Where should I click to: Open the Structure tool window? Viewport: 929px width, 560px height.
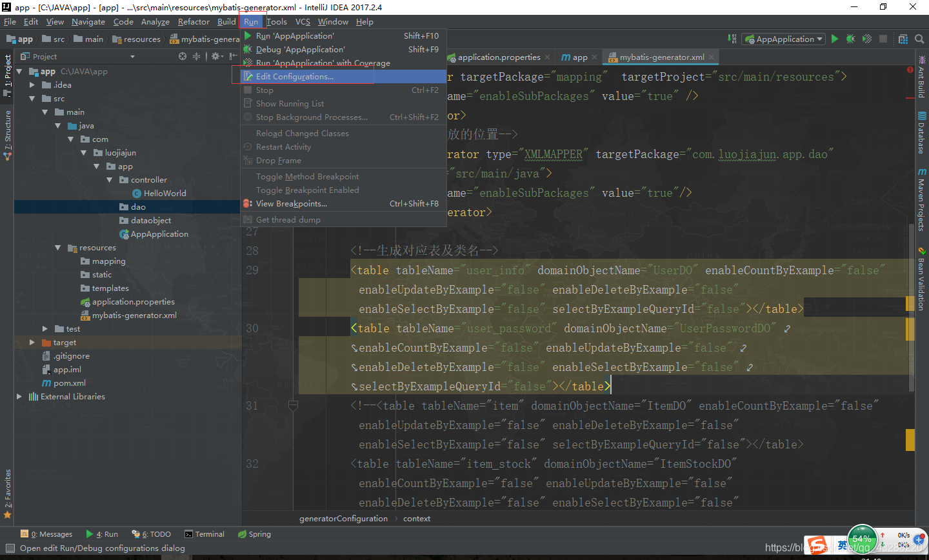(7, 135)
